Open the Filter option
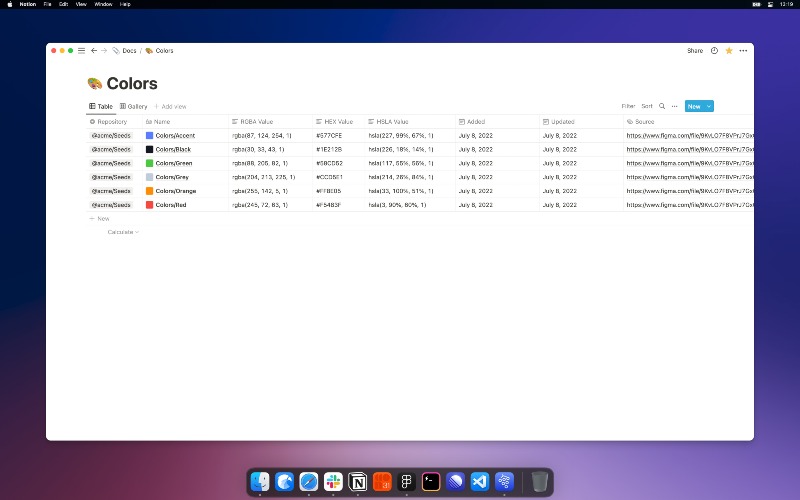 (x=628, y=106)
